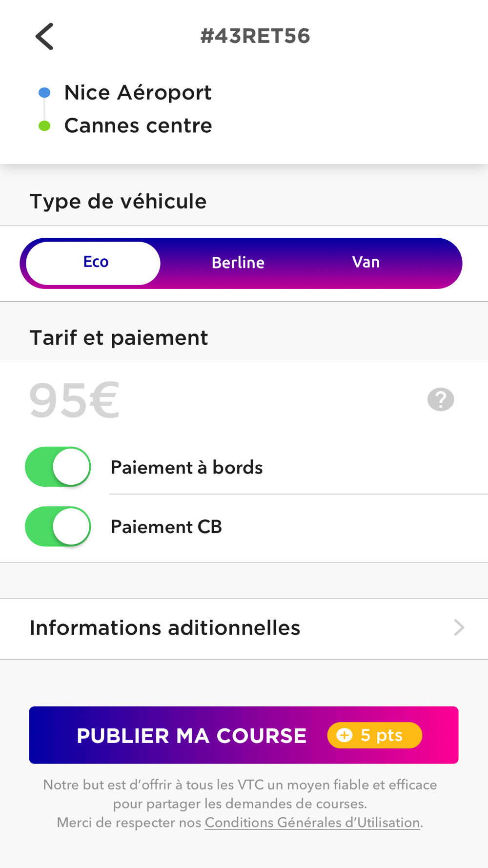Switch to the Berline vehicle type
Screen dimensions: 488x868
pyautogui.click(x=238, y=263)
